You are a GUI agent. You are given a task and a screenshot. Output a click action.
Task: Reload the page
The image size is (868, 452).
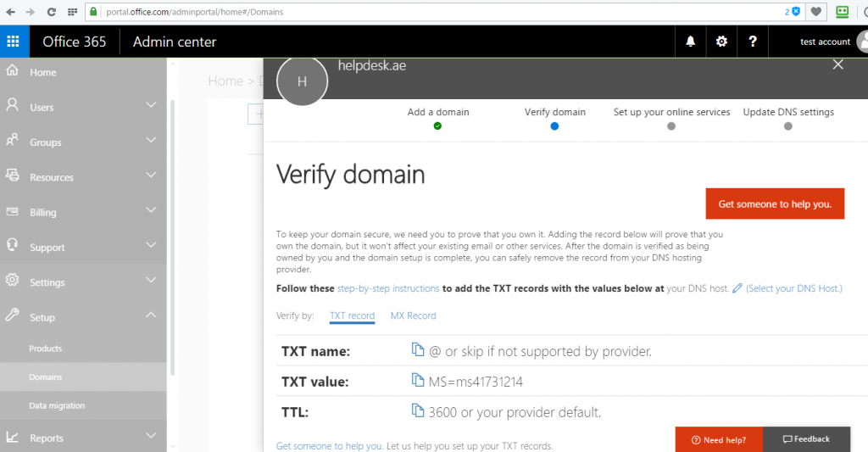[51, 12]
